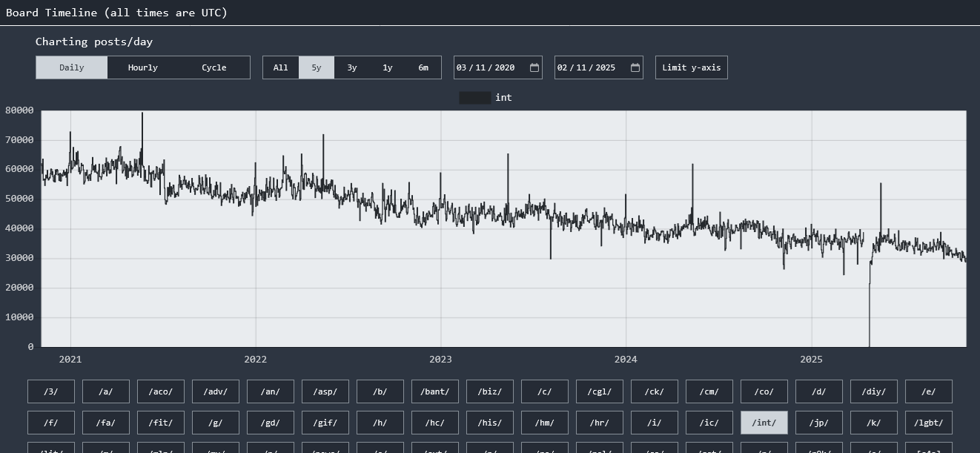Select the /jp/ board
980x453 pixels.
(x=819, y=423)
